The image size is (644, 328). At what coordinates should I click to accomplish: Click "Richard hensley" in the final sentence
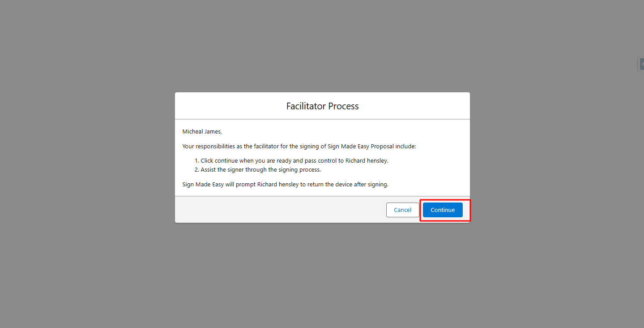(278, 185)
